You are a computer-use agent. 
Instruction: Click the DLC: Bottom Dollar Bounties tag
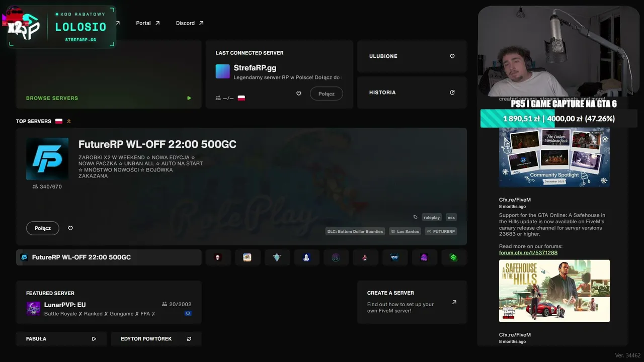[355, 231]
